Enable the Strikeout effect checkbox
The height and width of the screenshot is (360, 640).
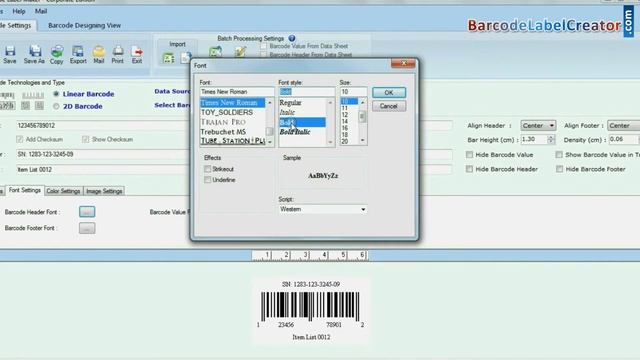(x=208, y=169)
